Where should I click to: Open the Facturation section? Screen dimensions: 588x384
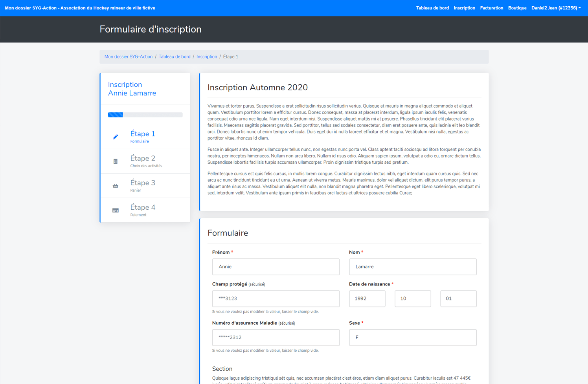click(491, 7)
